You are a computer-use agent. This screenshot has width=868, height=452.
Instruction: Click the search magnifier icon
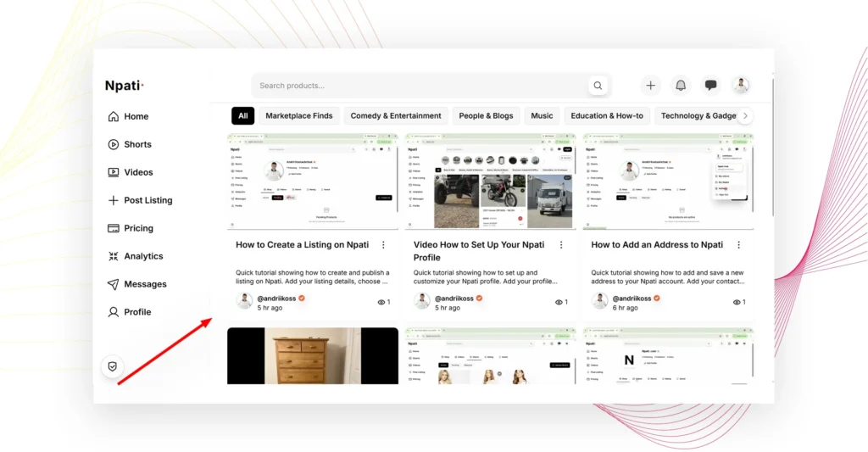click(x=598, y=86)
